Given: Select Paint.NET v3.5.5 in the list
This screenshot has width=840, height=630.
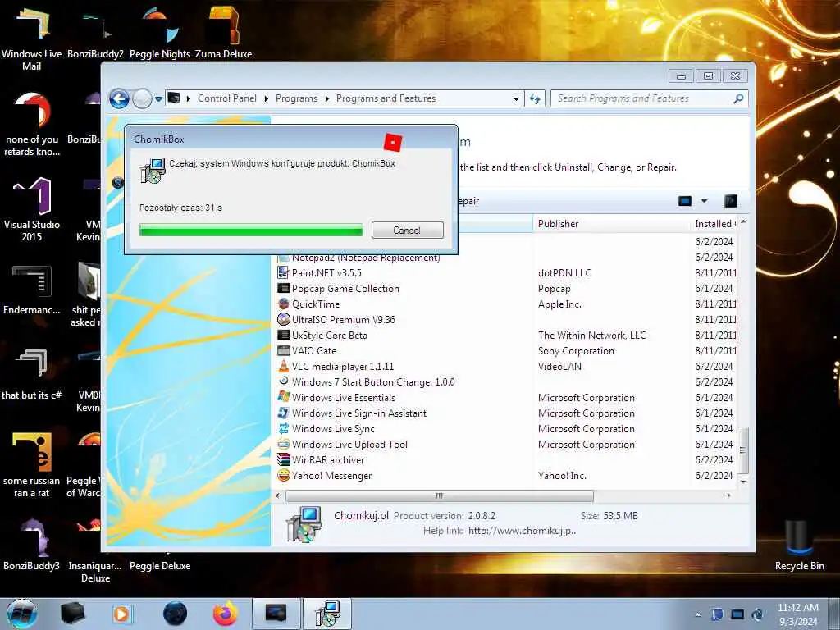Looking at the screenshot, I should [x=326, y=272].
